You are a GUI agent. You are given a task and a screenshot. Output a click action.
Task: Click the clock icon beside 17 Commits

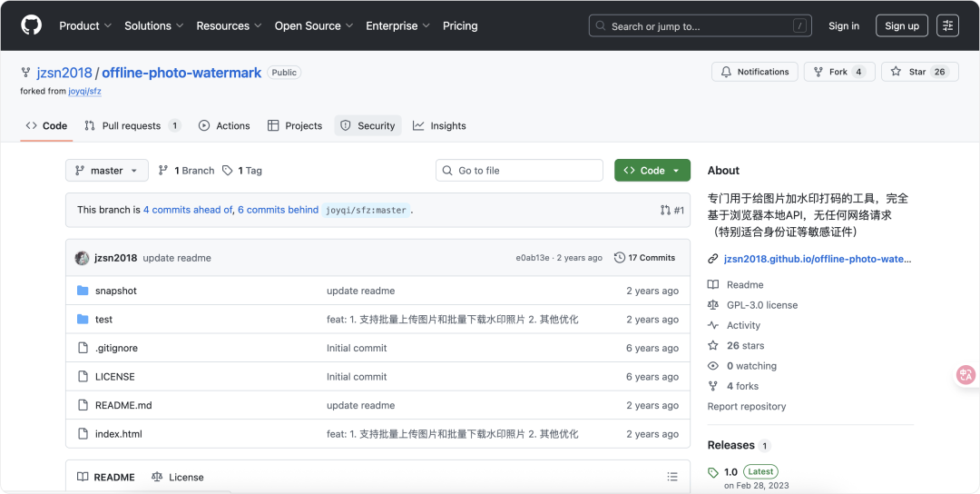(620, 258)
